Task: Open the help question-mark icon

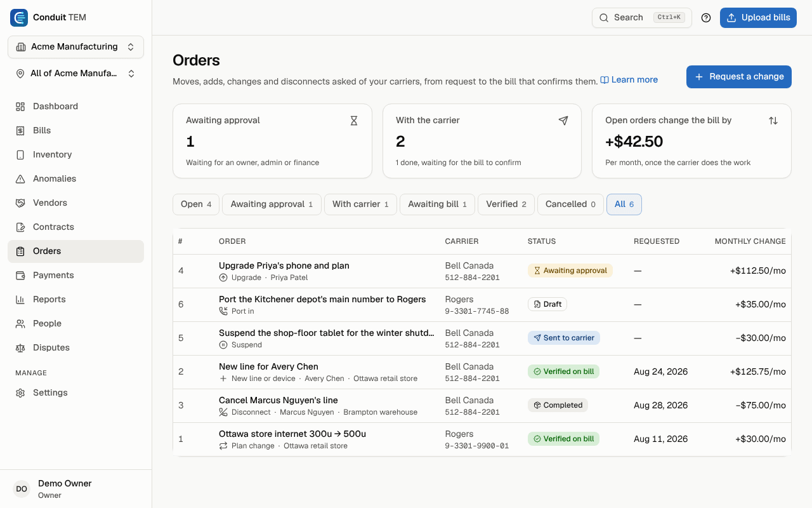Action: point(706,18)
